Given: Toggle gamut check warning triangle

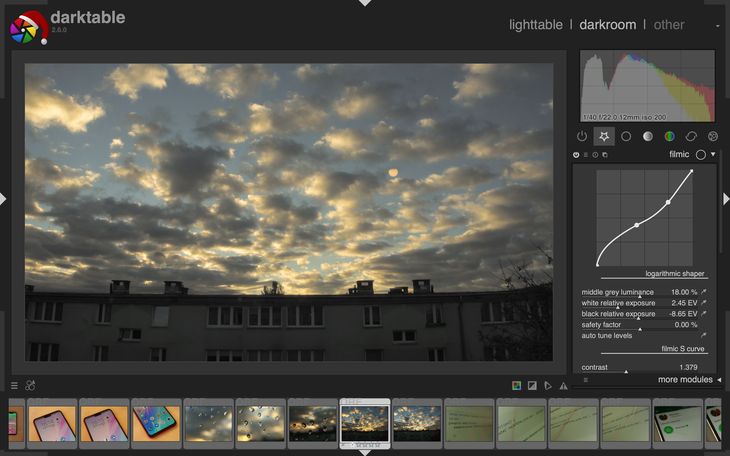Looking at the screenshot, I should 563,386.
